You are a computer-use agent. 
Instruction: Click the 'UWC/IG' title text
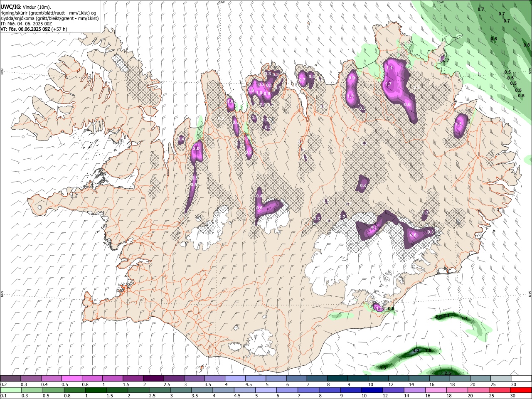10,7
